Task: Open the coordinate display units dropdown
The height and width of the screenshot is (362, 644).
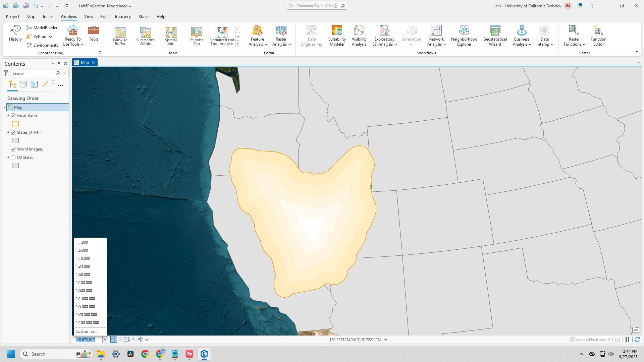Action: 386,340
